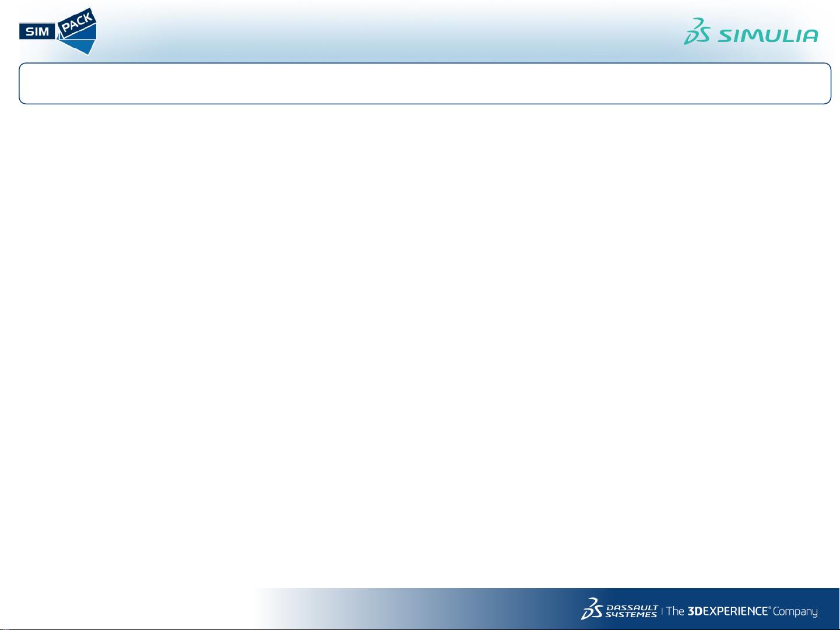
Task: Click inside the empty title box
Action: coord(424,83)
